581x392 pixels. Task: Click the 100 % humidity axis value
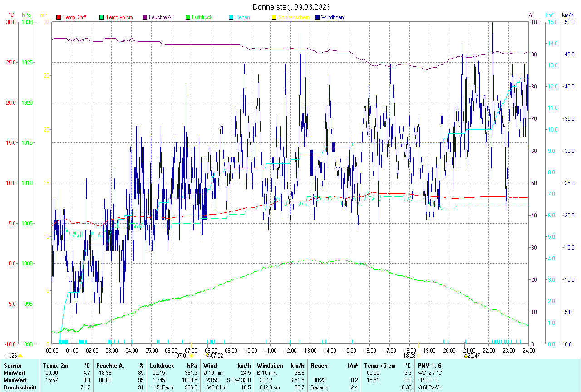pos(535,22)
